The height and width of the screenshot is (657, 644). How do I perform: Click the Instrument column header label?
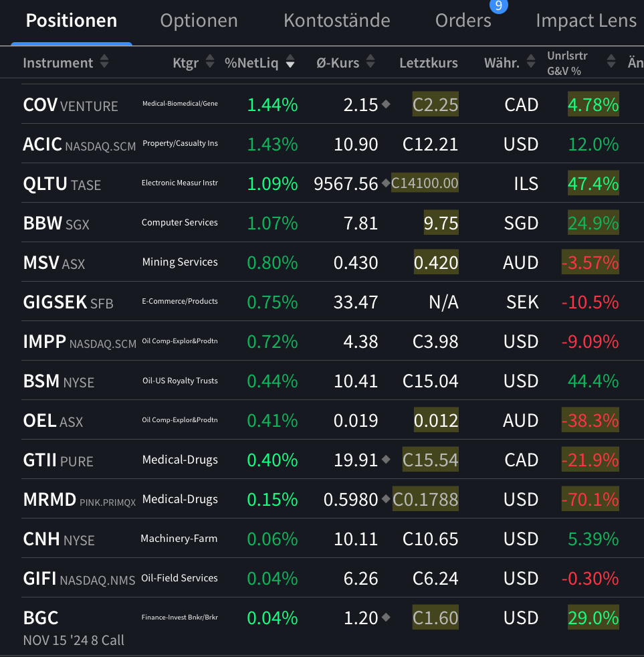tap(58, 63)
